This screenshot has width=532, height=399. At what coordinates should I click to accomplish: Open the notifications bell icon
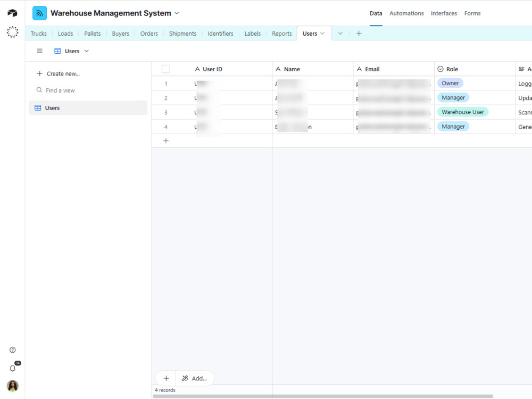tap(13, 369)
